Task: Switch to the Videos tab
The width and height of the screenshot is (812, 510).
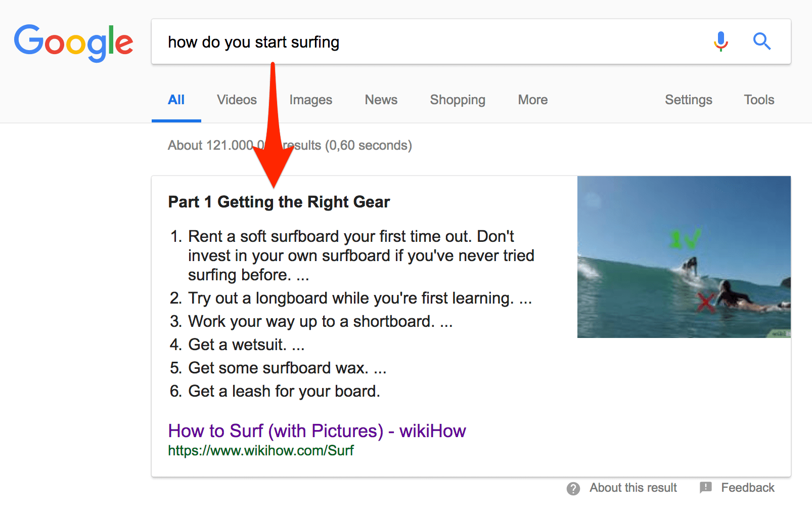Action: [x=237, y=100]
